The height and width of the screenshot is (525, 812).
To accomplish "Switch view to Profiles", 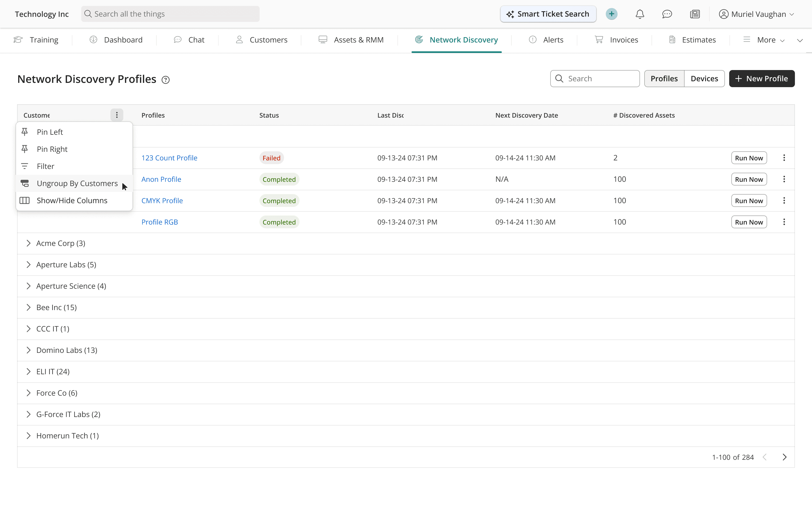I will (664, 79).
